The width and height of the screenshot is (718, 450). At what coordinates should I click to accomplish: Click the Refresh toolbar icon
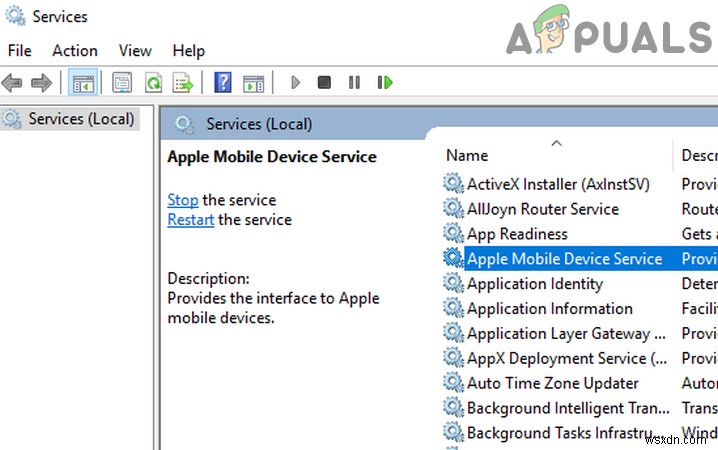[x=153, y=83]
